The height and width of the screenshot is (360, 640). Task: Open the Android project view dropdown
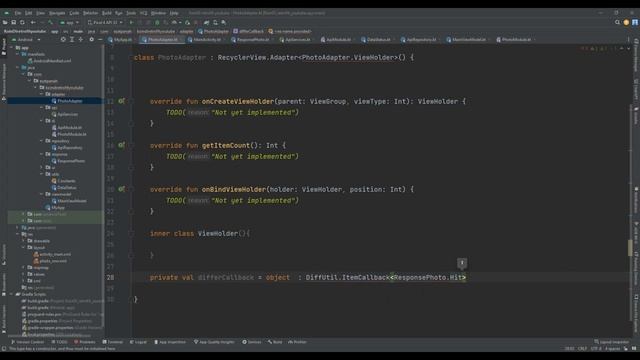point(26,40)
